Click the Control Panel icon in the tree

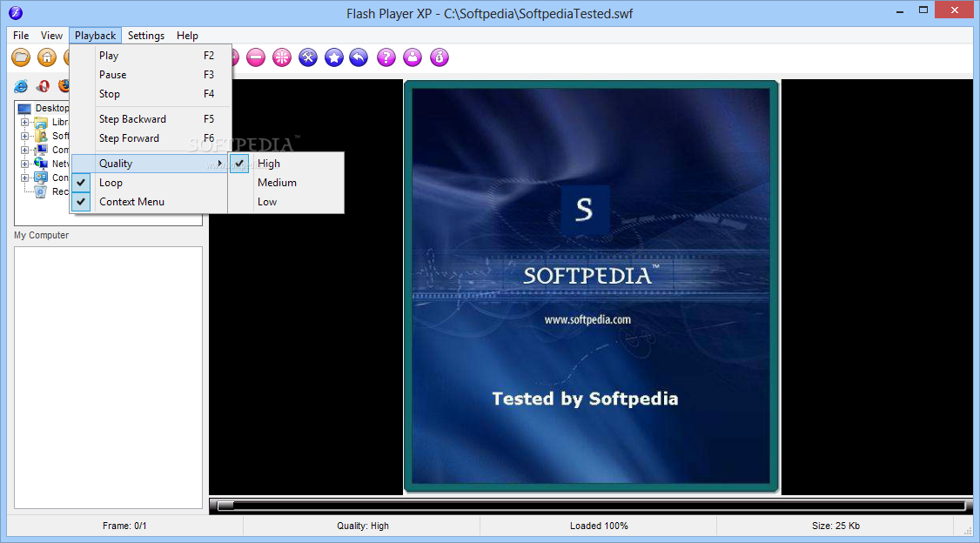(41, 178)
